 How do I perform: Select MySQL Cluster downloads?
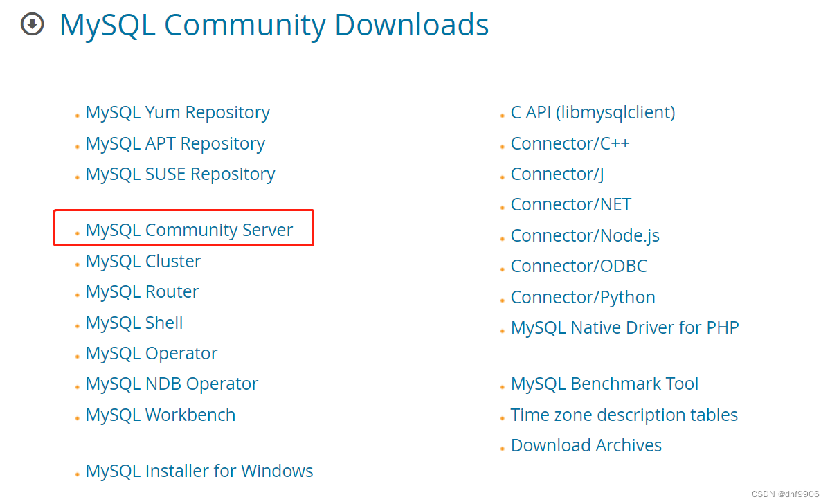pos(143,261)
